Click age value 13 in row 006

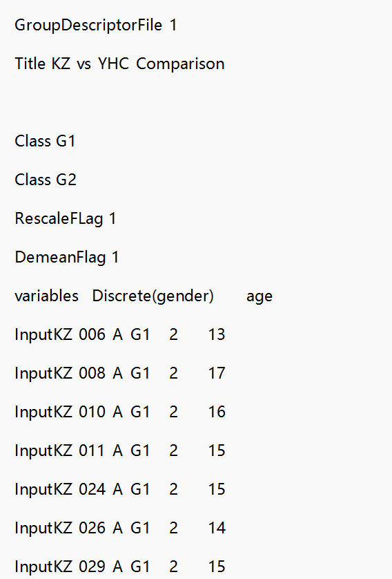point(217,334)
